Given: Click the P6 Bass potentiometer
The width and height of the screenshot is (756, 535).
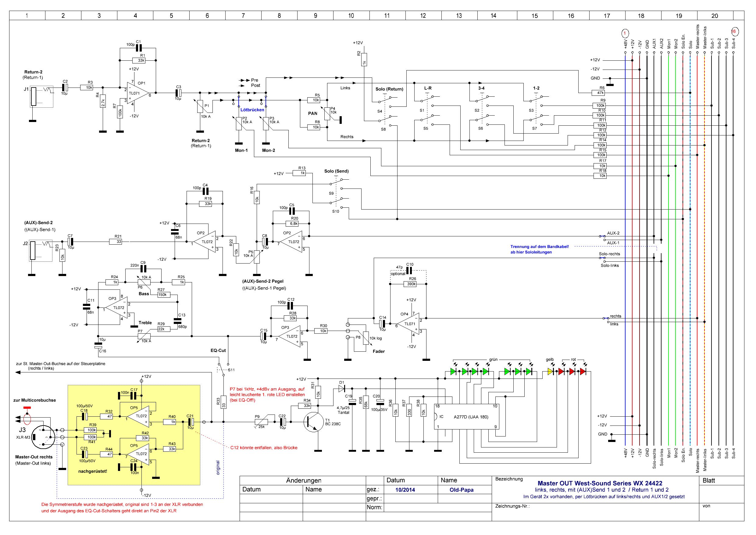Looking at the screenshot, I should tap(144, 282).
